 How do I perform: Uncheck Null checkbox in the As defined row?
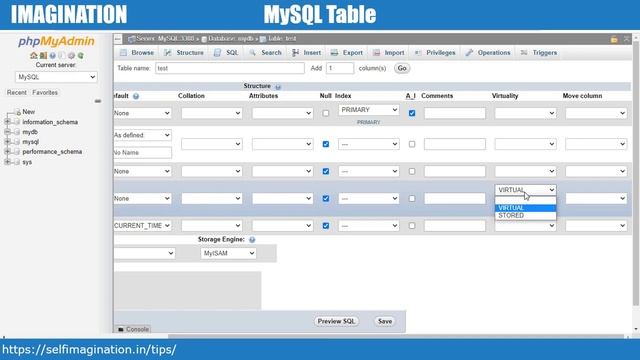[326, 144]
